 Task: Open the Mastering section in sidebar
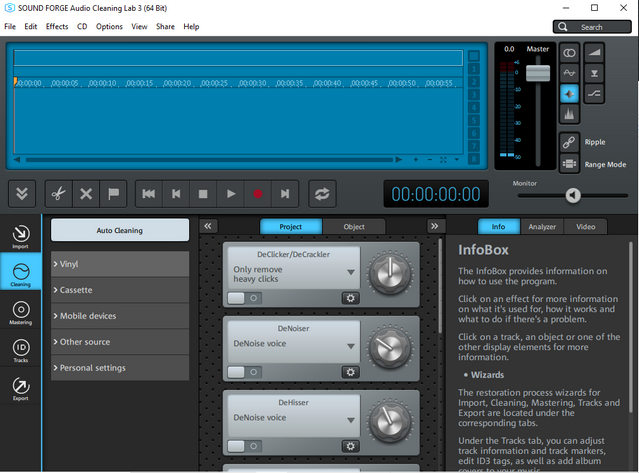(20, 315)
